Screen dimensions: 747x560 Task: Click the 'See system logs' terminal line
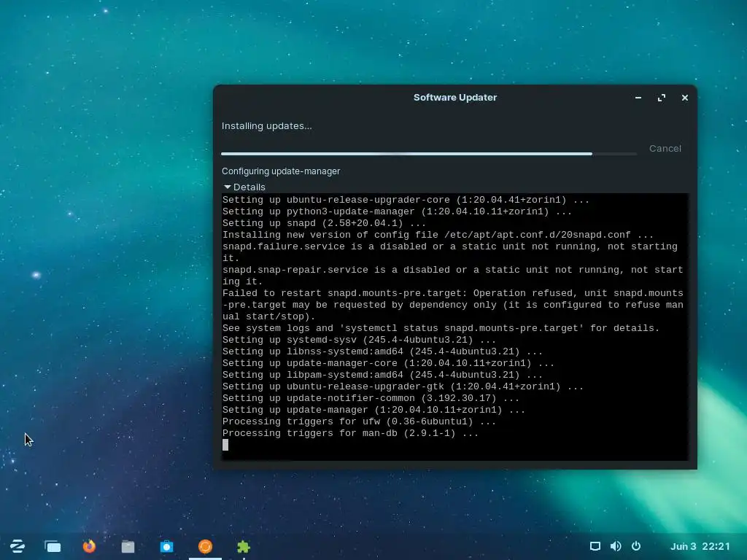[441, 328]
